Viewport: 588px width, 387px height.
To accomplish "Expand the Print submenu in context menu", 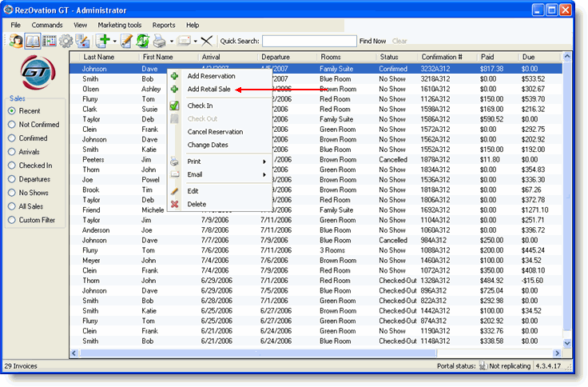I will tap(264, 162).
